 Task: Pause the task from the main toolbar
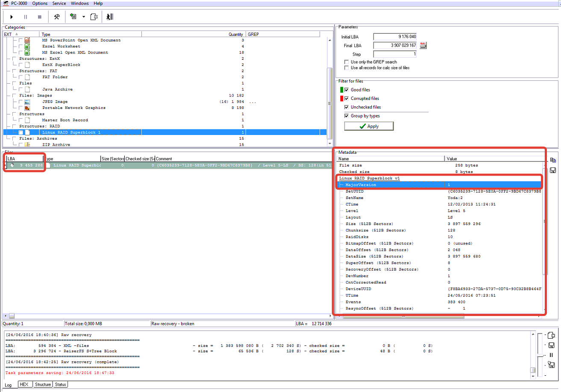(26, 17)
